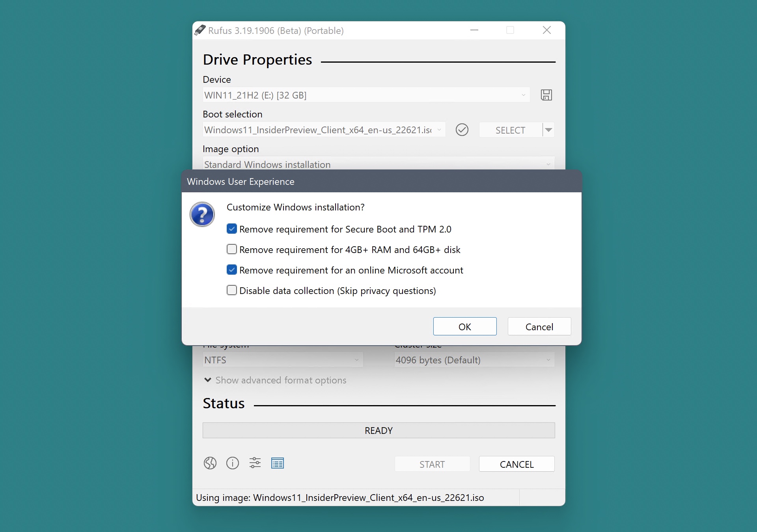Select the File System NTFS dropdown
This screenshot has width=757, height=532.
[x=282, y=361]
